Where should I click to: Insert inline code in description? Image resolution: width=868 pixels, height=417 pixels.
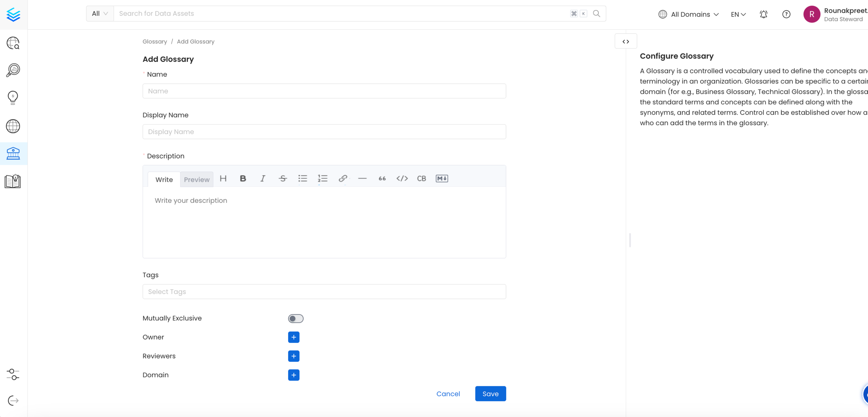(x=402, y=178)
